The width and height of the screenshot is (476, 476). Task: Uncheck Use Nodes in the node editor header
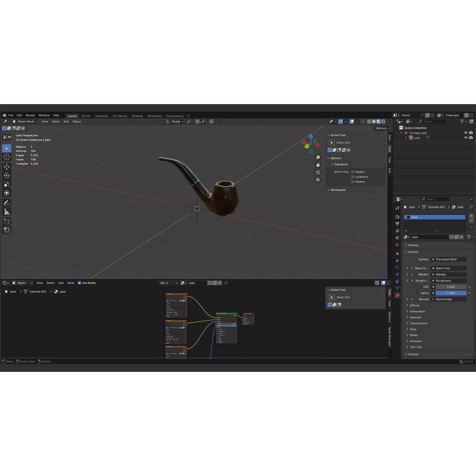(80, 283)
